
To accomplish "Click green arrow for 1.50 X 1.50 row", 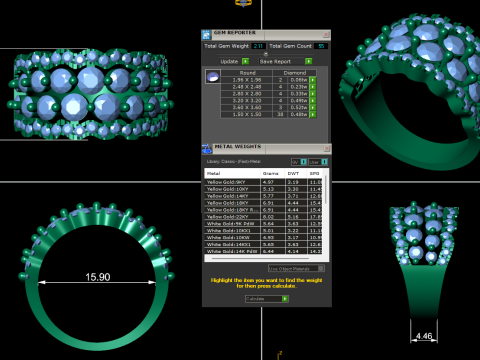I will 313,115.
